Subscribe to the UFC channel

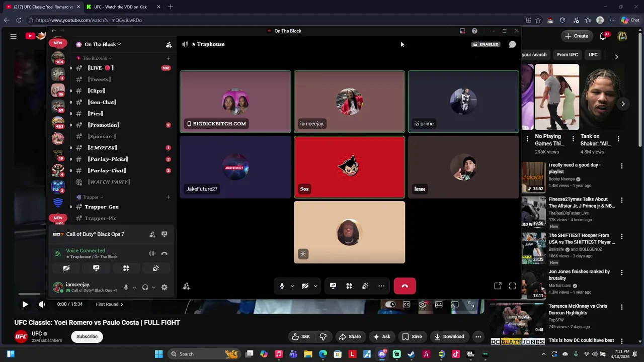pyautogui.click(x=87, y=336)
